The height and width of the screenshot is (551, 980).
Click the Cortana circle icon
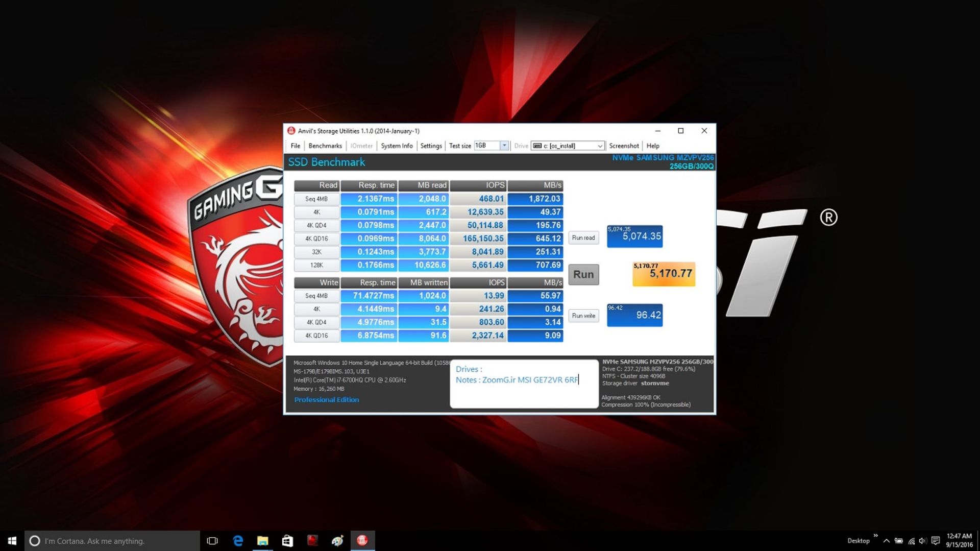pyautogui.click(x=35, y=541)
